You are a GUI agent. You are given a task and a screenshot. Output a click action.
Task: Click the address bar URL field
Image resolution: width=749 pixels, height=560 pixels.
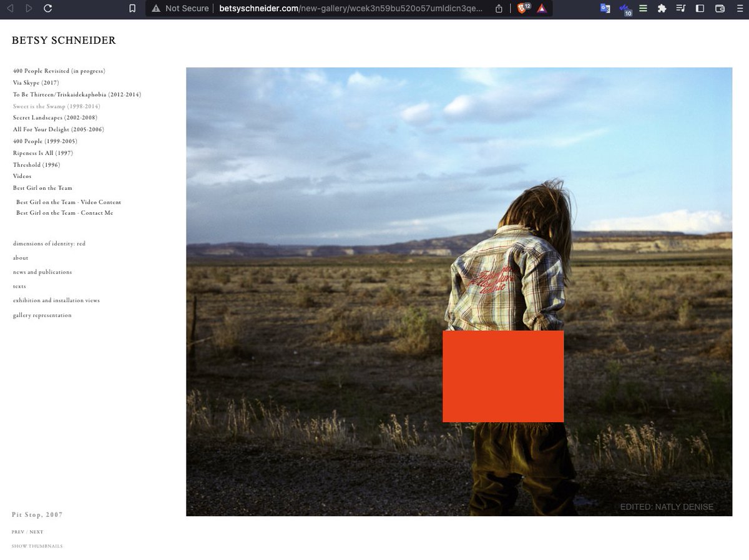[350, 9]
